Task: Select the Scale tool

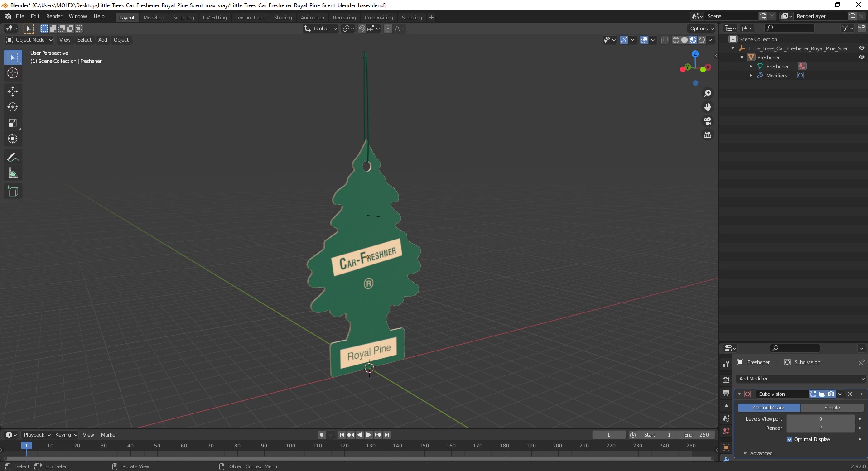Action: [x=13, y=123]
